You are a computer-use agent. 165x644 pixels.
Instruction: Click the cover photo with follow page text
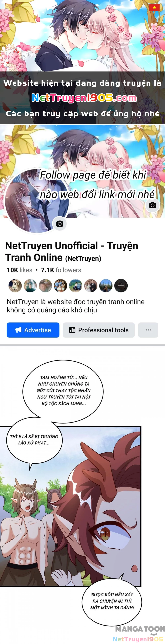coord(82,171)
